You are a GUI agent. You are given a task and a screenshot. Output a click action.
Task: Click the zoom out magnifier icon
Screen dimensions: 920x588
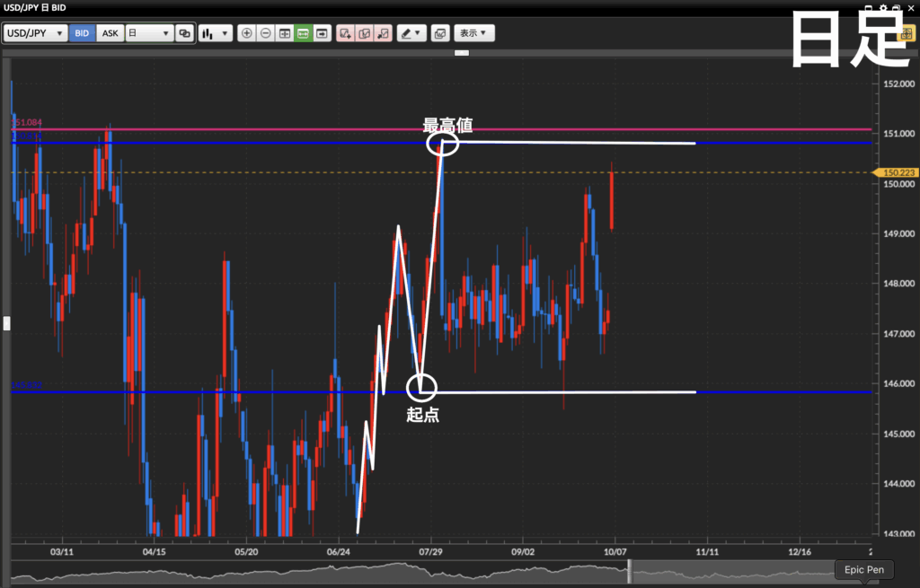[266, 33]
